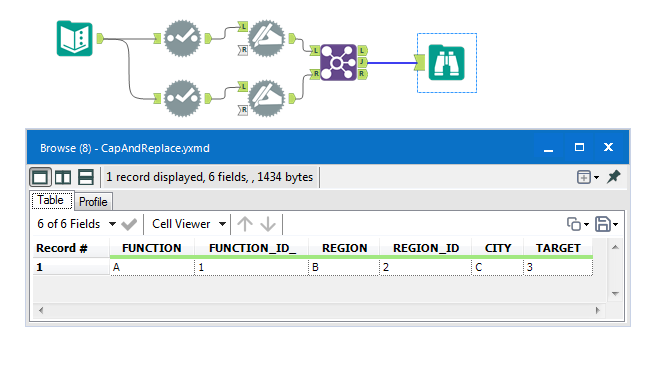Screen dimensions: 663x375
Task: Click the vertical scrollbar down arrow
Action: pos(615,293)
